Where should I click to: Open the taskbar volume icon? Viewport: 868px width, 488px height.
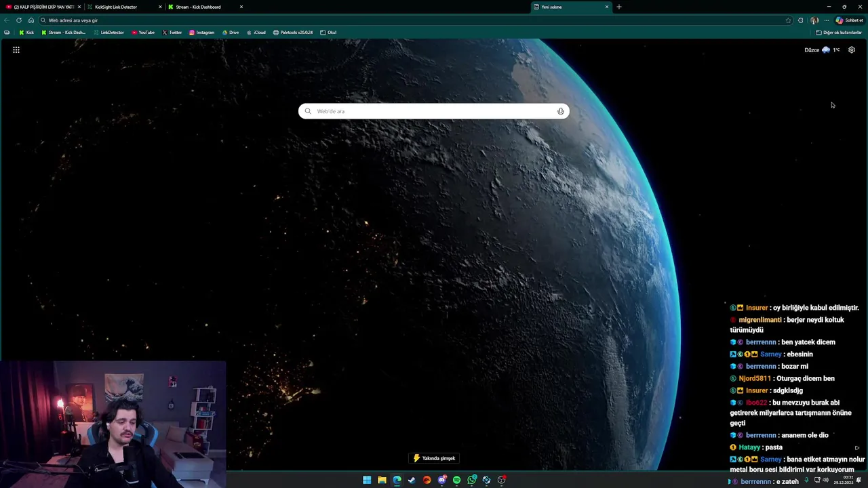point(825,480)
